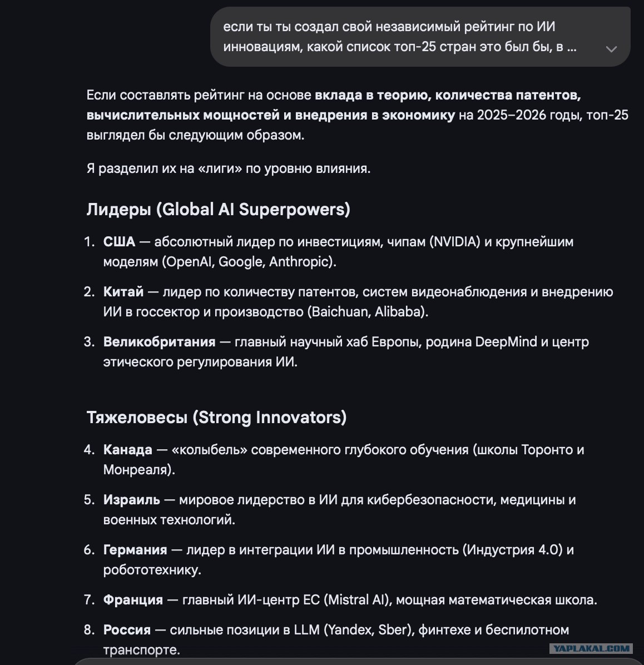
Task: Click the OpenAI, Google, Anthropic mention
Action: point(249,262)
